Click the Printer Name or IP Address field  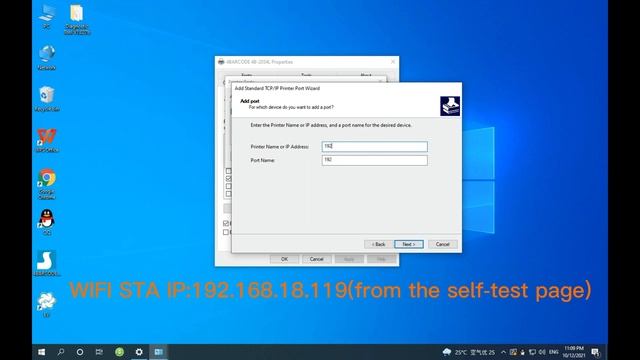(374, 146)
